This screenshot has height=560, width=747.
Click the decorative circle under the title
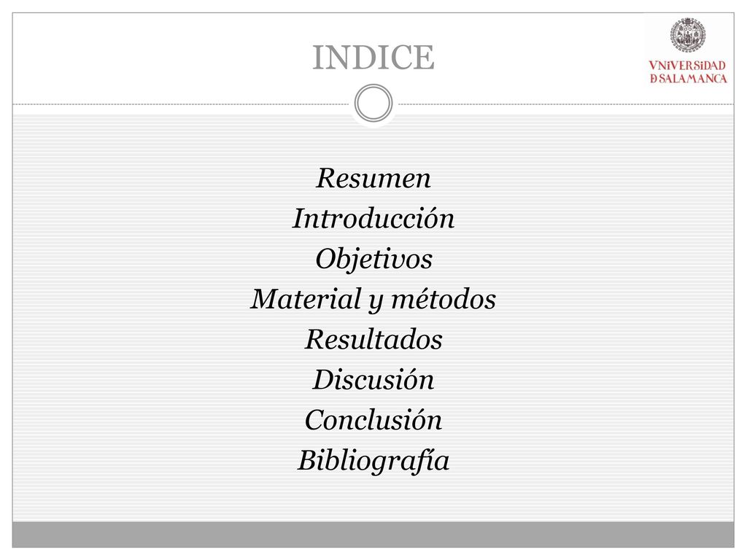(373, 104)
